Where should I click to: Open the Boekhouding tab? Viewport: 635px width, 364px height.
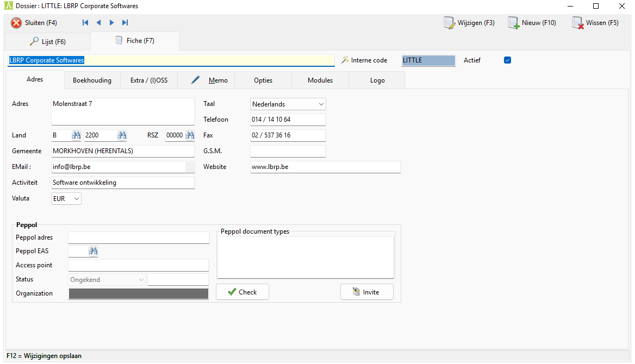click(92, 80)
